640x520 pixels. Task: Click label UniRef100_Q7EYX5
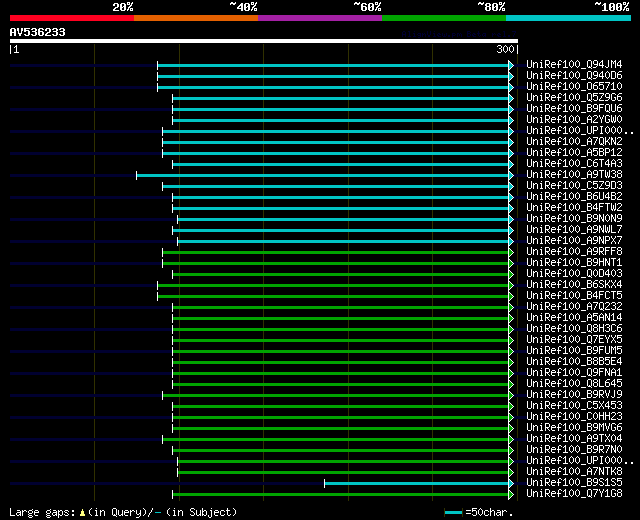click(574, 340)
